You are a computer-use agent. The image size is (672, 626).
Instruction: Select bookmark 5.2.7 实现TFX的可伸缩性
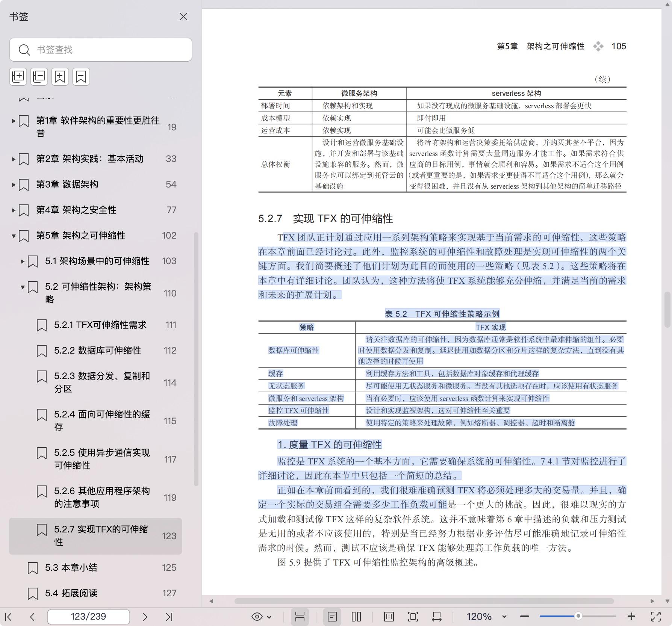(95, 536)
